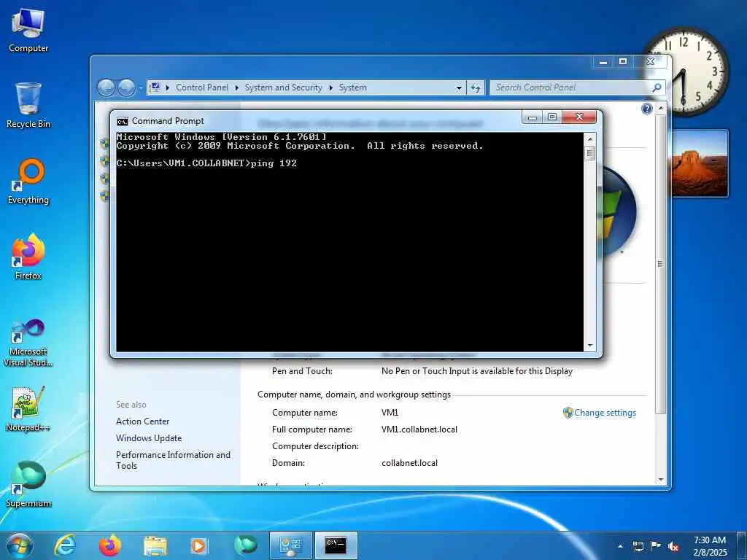Viewport: 747px width, 560px height.
Task: Click the address bar computer icon
Action: coord(155,87)
